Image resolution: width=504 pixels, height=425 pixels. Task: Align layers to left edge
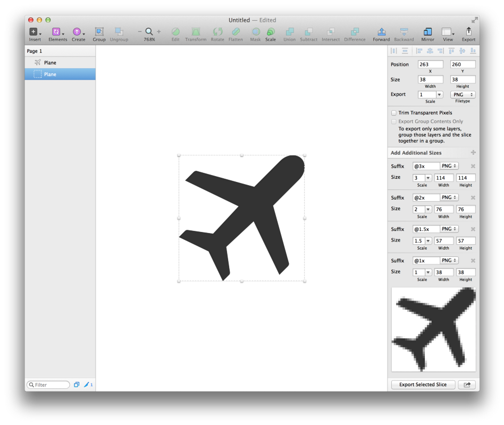pyautogui.click(x=419, y=51)
